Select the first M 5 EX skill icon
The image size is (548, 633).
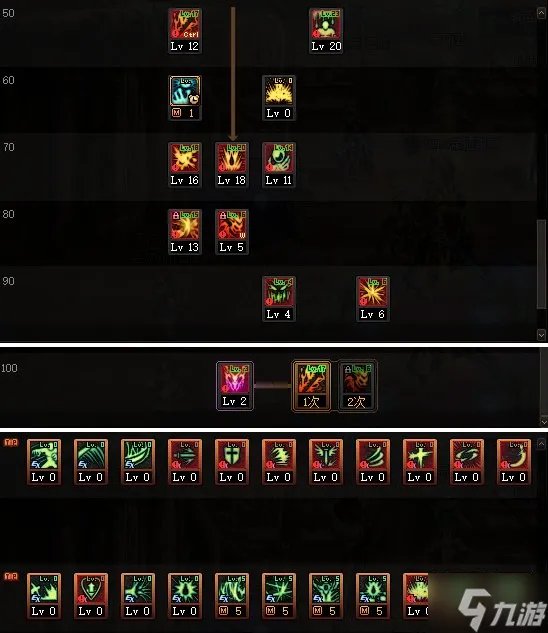click(232, 595)
